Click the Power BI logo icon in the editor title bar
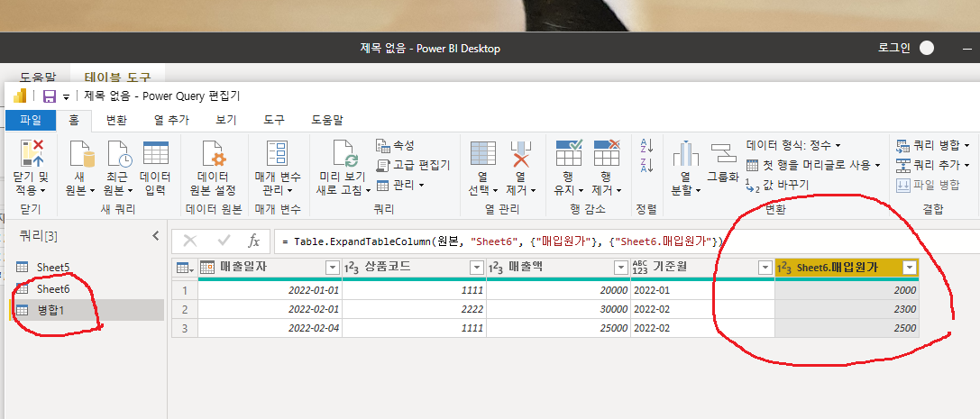 [x=20, y=96]
